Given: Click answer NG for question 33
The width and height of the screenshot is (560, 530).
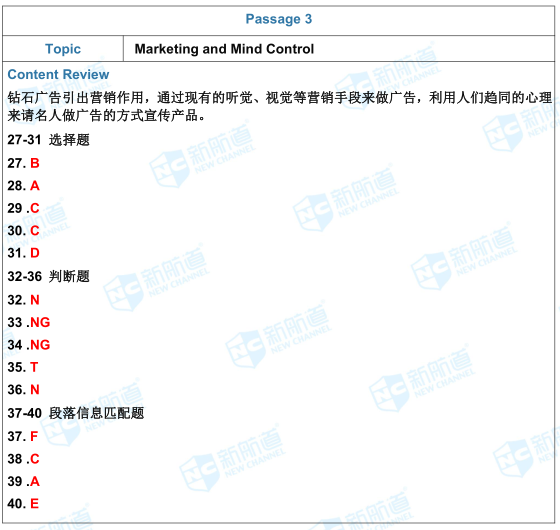Looking at the screenshot, I should [40, 322].
